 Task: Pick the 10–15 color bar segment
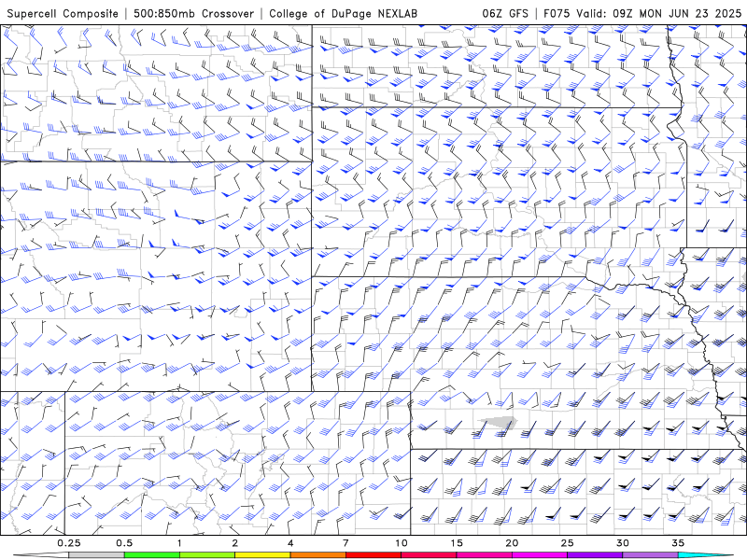click(429, 555)
